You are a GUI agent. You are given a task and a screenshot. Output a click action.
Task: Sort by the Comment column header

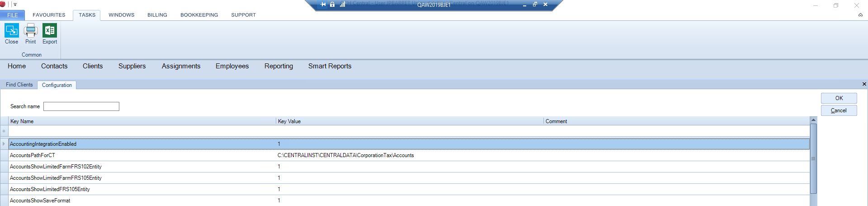coord(677,121)
